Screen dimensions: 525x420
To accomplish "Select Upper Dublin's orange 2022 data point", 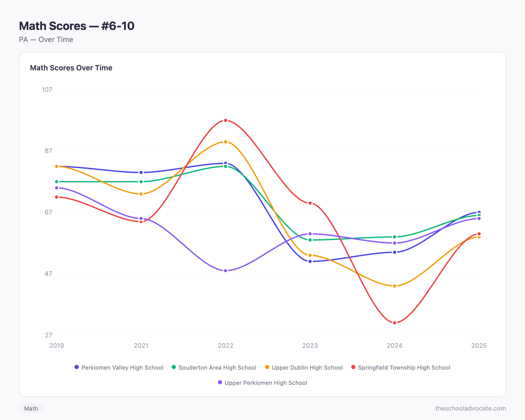I will point(225,142).
